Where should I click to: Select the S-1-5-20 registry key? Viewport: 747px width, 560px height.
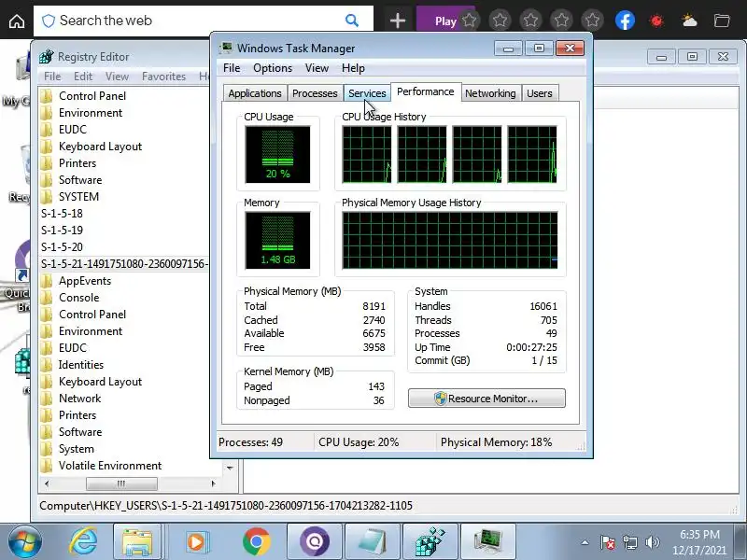[x=62, y=247]
